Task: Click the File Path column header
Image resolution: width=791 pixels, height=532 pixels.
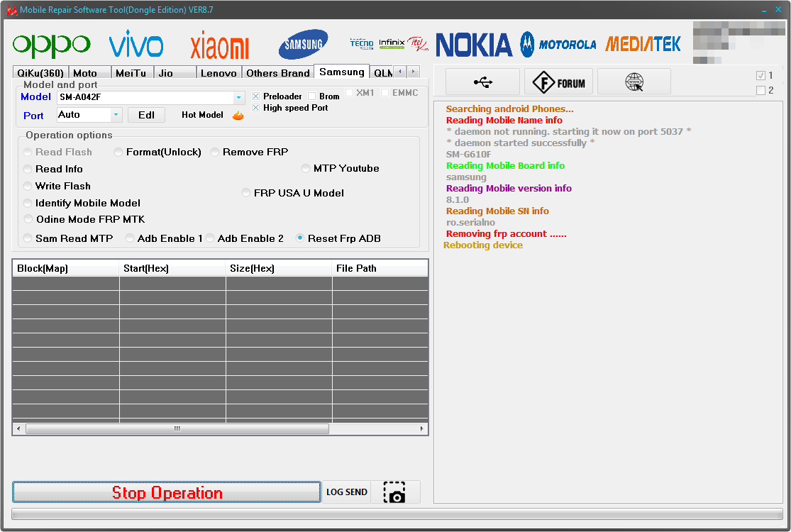Action: [380, 268]
